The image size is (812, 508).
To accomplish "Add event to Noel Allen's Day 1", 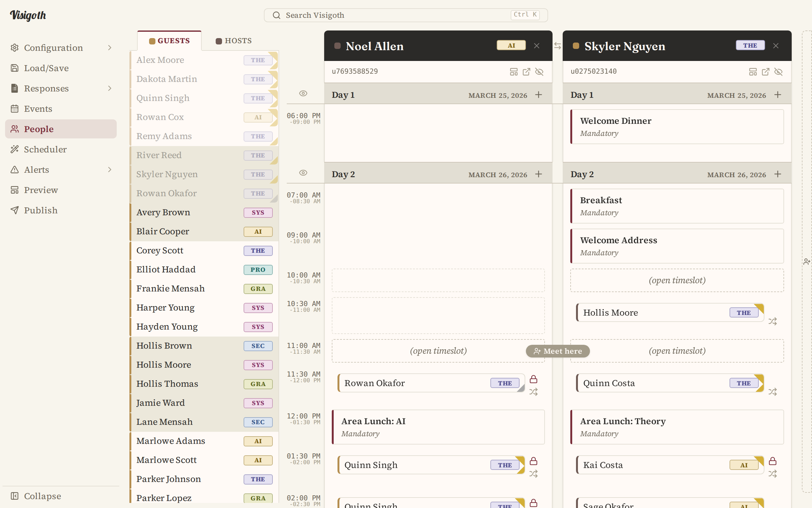I will (539, 95).
